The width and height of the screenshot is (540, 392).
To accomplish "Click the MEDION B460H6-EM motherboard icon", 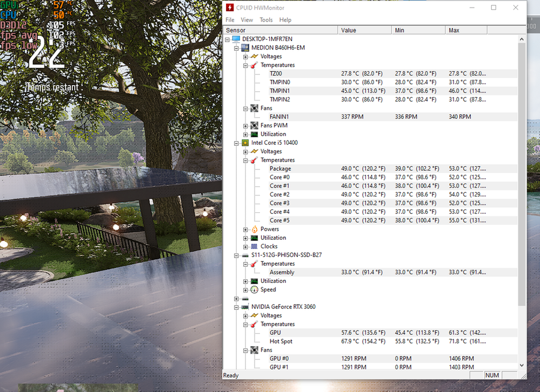I will [x=245, y=48].
